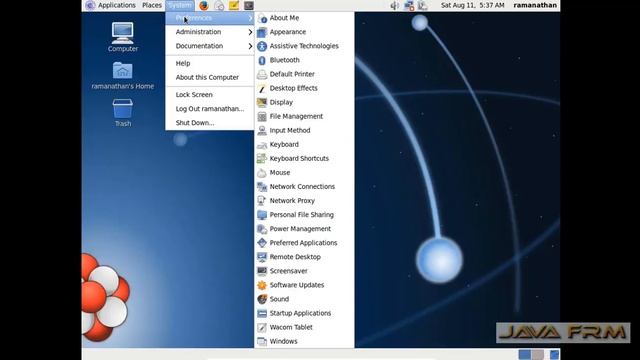The width and height of the screenshot is (640, 360).
Task: Click the network status panel icon
Action: tap(409, 5)
